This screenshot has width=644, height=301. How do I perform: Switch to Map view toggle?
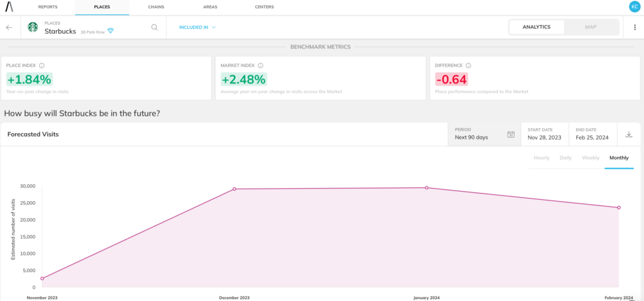click(591, 27)
